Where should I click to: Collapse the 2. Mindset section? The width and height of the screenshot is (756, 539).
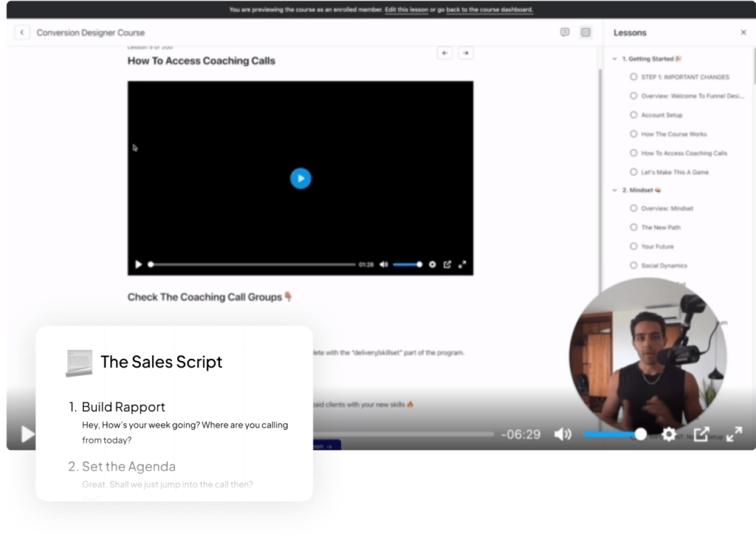(x=614, y=190)
